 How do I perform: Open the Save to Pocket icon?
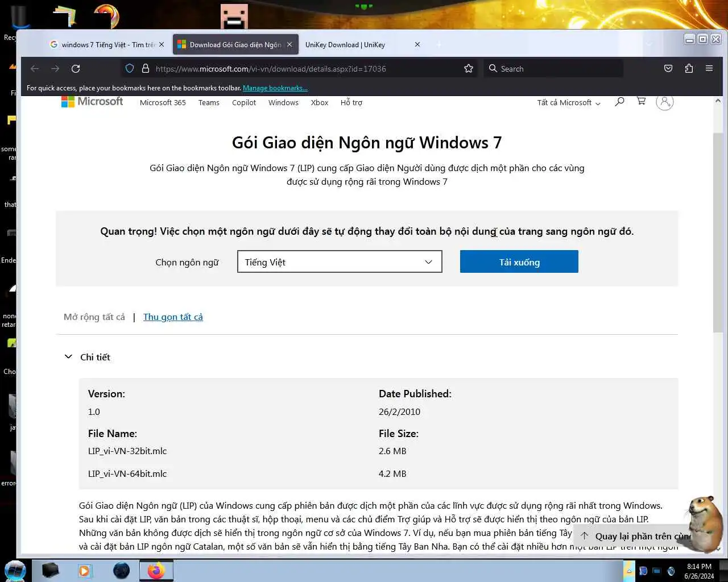pyautogui.click(x=668, y=69)
